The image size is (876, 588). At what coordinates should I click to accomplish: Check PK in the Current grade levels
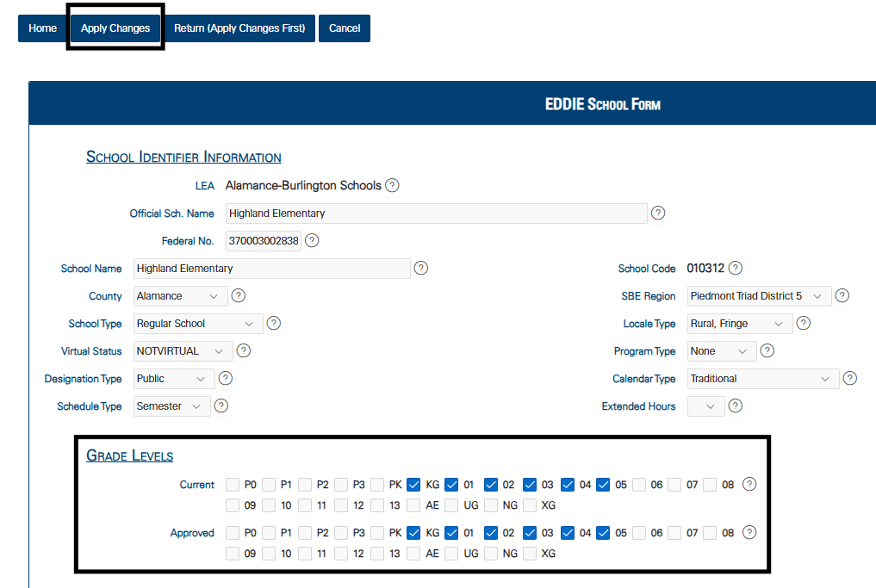point(377,485)
